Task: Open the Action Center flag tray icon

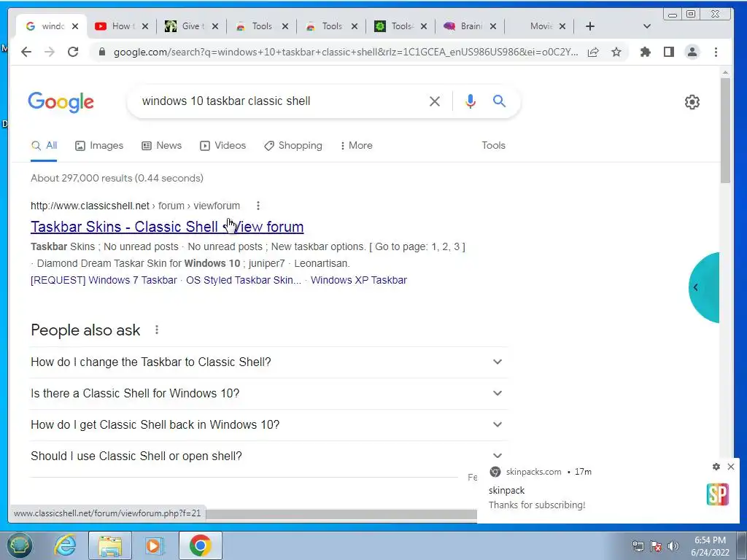Action: click(x=656, y=546)
